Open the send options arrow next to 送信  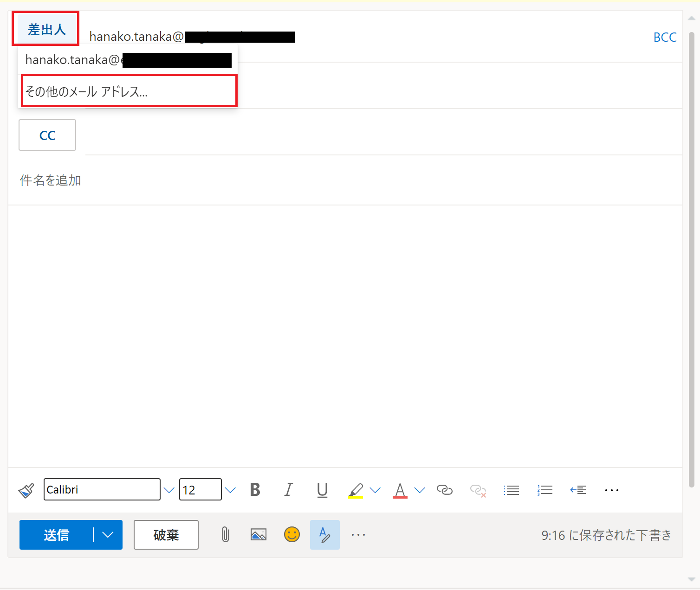108,535
